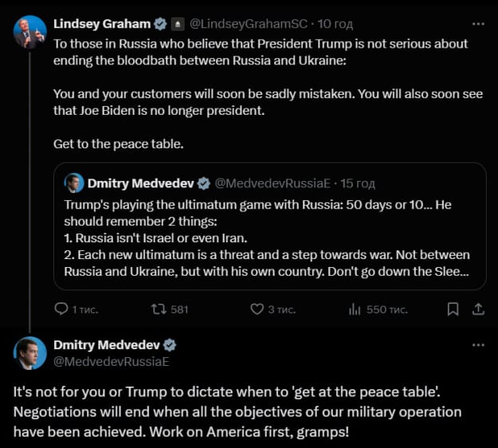Click the quoted tweet's Medvedev avatar
Image resolution: width=498 pixels, height=448 pixels.
(74, 183)
